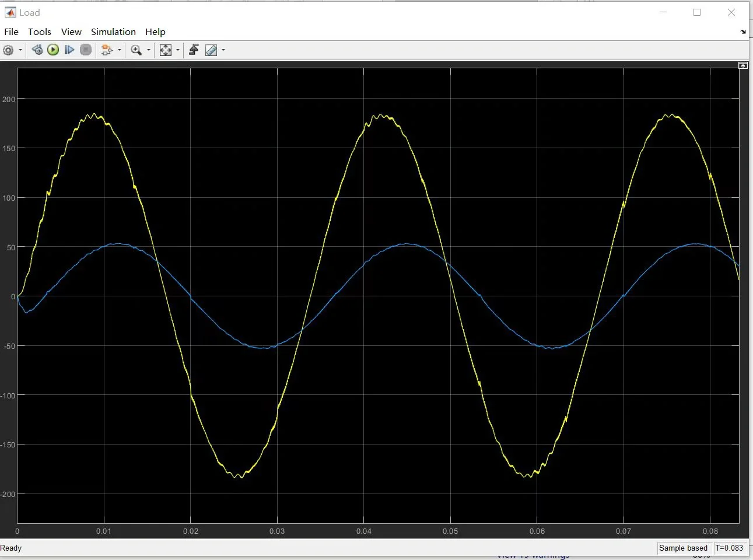Screen dimensions: 753x560
Task: Open the Tools menu
Action: tap(40, 32)
